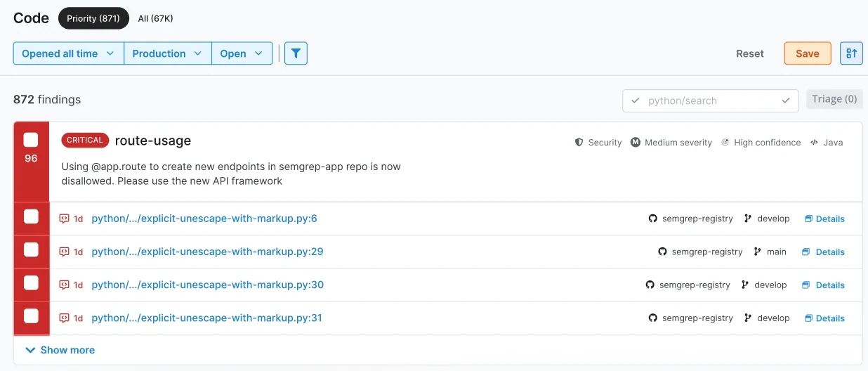Click Details icon in the py:29 row
The height and width of the screenshot is (371, 868).
point(805,252)
